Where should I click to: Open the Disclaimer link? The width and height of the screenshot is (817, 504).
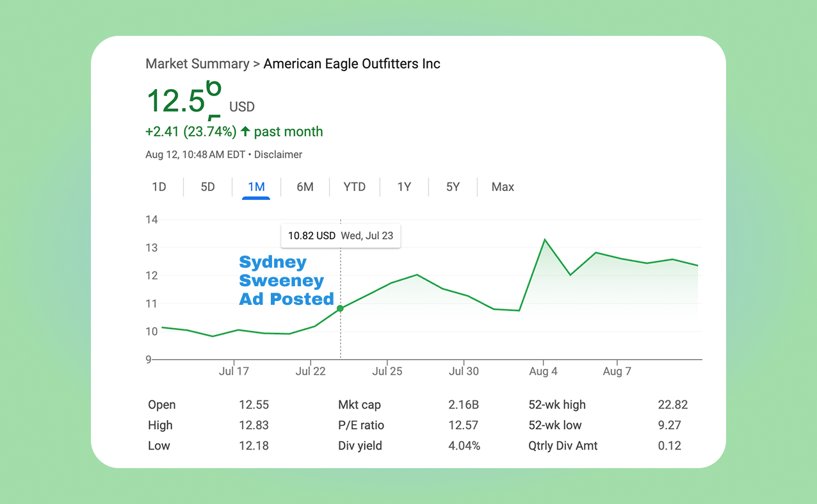point(278,154)
